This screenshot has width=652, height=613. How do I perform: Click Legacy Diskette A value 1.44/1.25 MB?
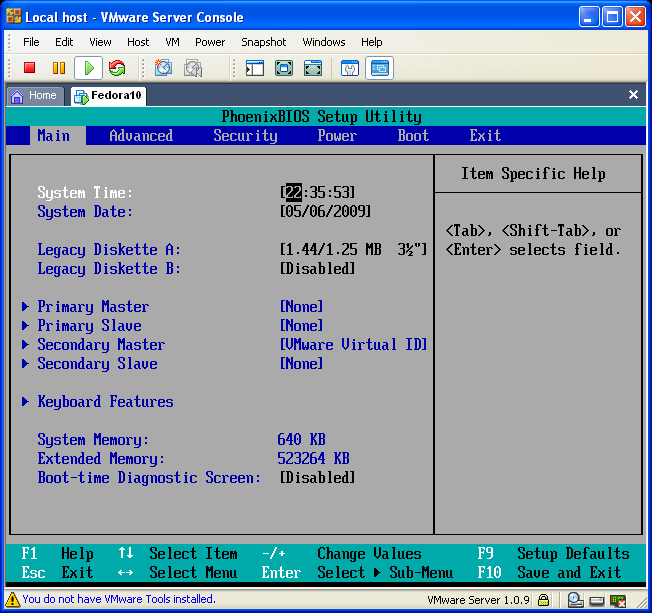coord(353,250)
